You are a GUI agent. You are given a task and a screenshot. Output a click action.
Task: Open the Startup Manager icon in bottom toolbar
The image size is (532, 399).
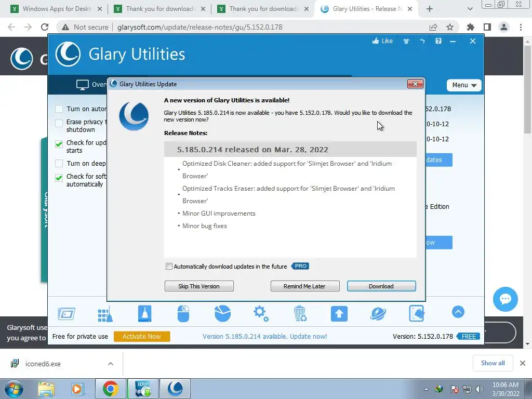[66, 313]
